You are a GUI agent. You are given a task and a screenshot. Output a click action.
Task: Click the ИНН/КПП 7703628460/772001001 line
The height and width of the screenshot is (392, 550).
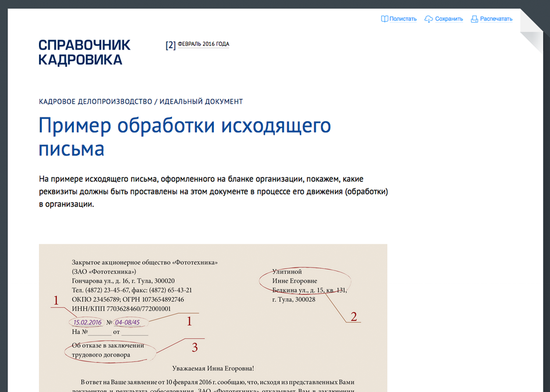pyautogui.click(x=122, y=309)
